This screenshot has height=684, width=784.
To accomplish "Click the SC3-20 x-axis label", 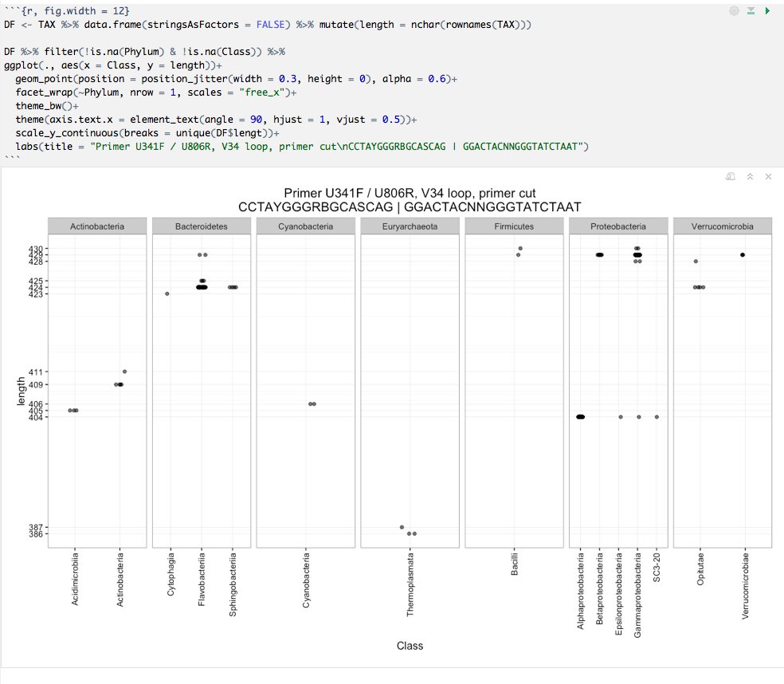I will [657, 568].
